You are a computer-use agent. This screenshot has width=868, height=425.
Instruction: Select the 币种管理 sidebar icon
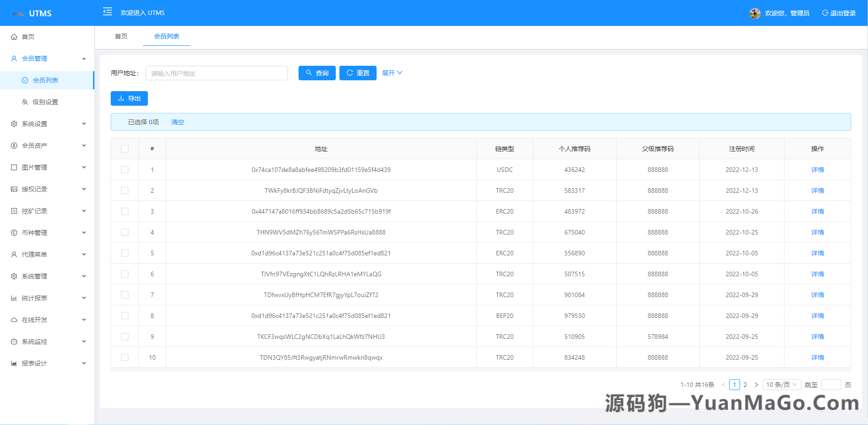[x=14, y=232]
